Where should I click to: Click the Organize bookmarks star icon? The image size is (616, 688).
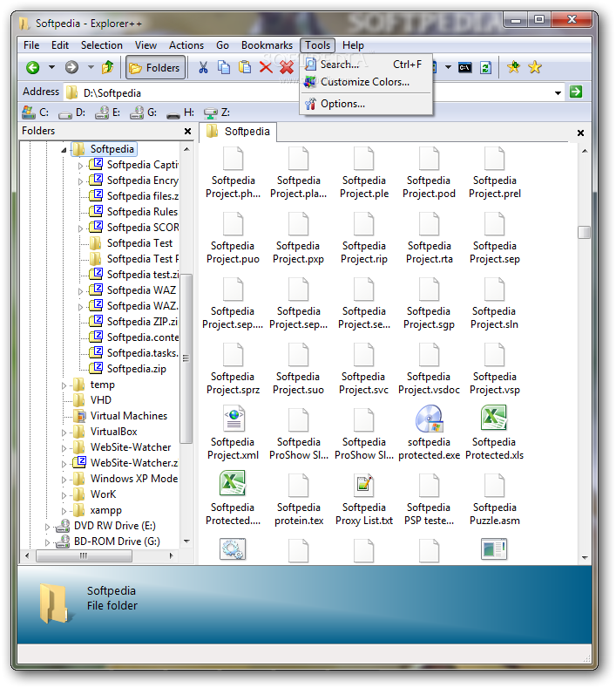pos(534,67)
